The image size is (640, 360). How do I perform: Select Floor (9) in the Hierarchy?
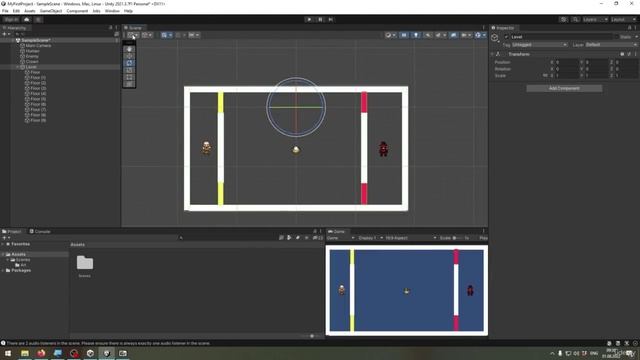pos(38,120)
